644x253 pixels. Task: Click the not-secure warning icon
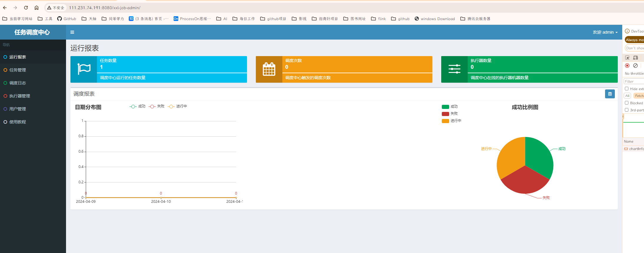[x=49, y=8]
